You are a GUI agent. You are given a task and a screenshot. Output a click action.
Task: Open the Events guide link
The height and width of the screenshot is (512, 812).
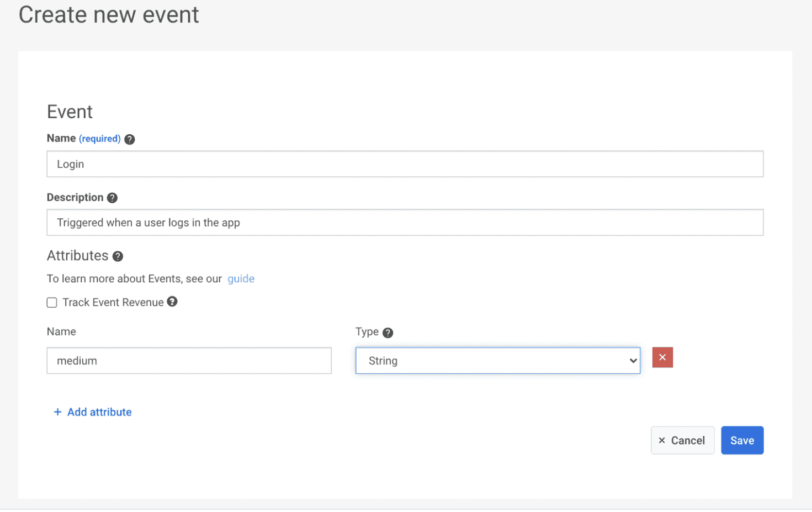[241, 278]
